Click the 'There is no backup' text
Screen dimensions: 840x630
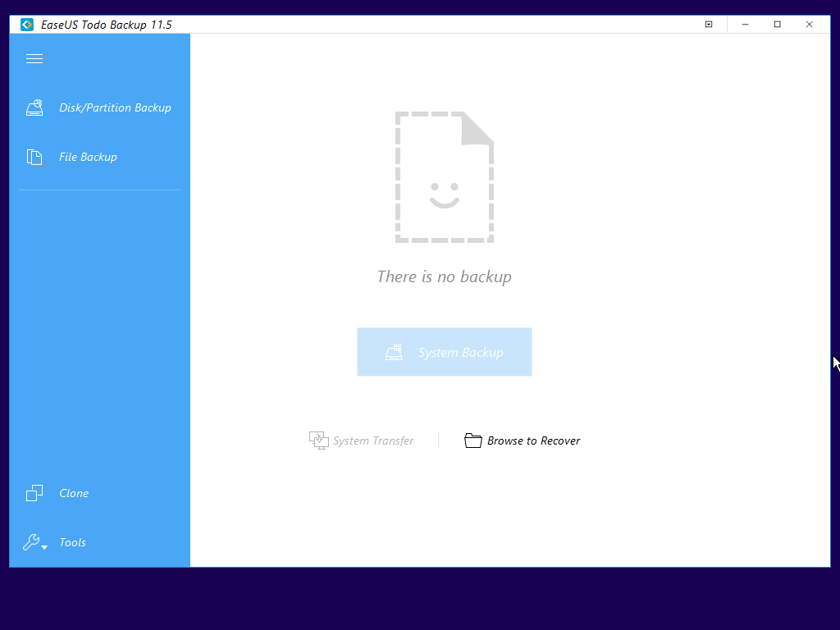coord(445,276)
